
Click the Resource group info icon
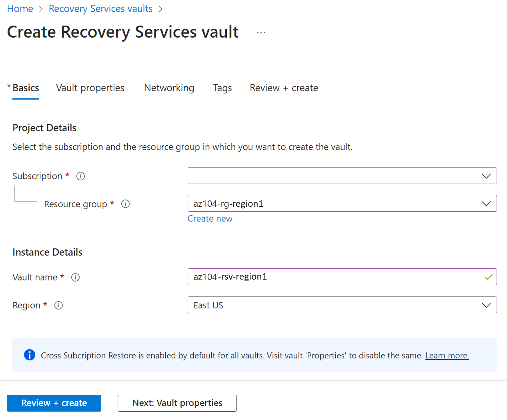coord(125,204)
